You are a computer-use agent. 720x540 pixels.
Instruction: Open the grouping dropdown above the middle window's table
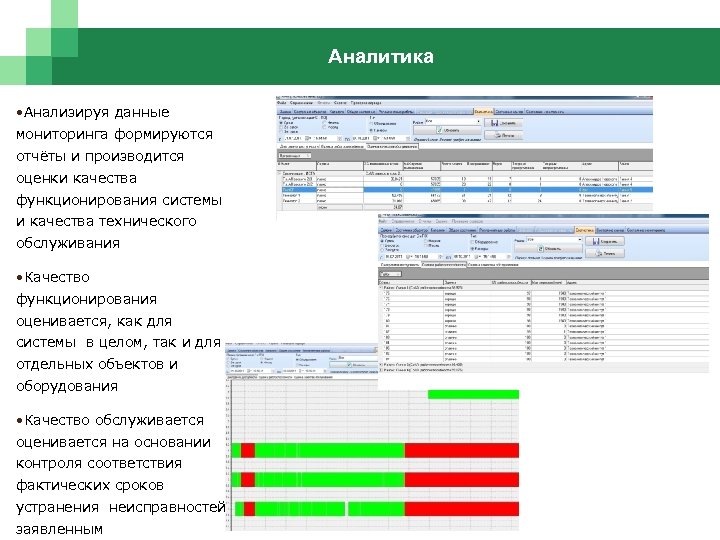(x=391, y=274)
